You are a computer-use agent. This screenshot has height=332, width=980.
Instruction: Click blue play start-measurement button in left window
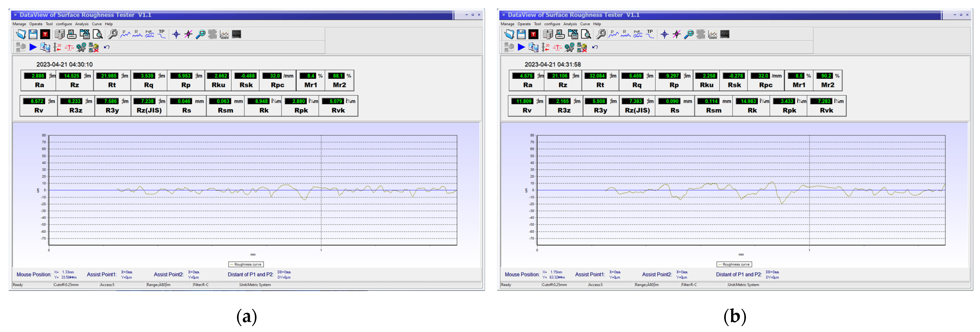click(33, 47)
